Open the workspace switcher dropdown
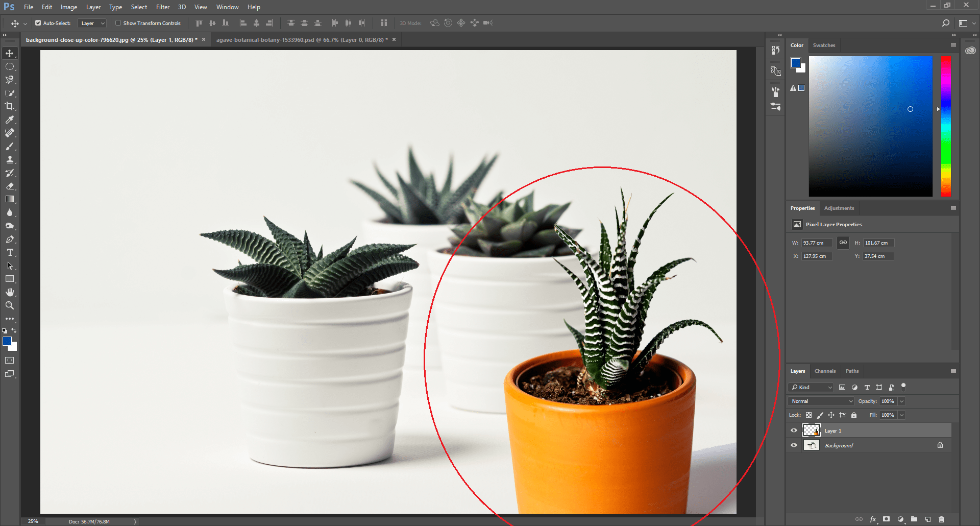980x526 pixels. pyautogui.click(x=967, y=23)
